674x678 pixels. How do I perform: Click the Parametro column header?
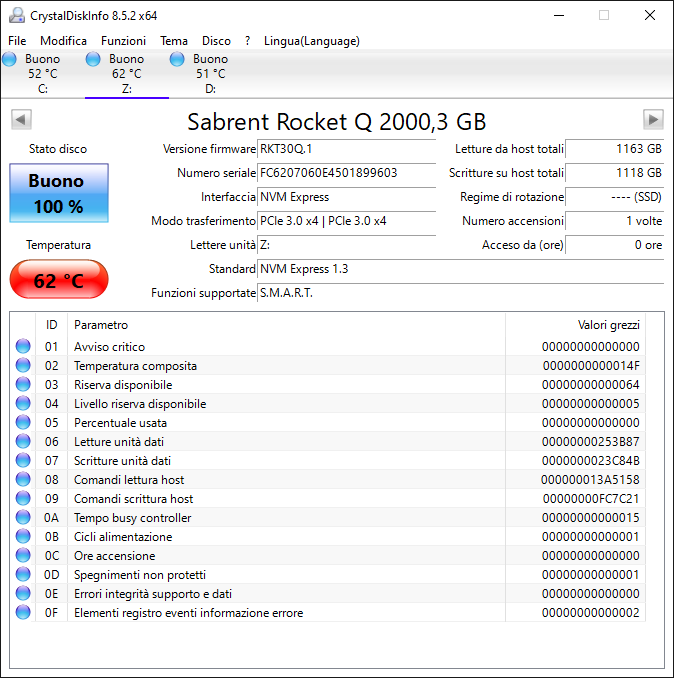(286, 325)
